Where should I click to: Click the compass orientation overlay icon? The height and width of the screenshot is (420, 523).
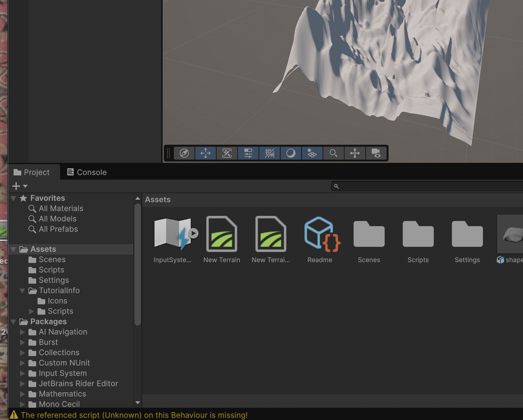184,153
